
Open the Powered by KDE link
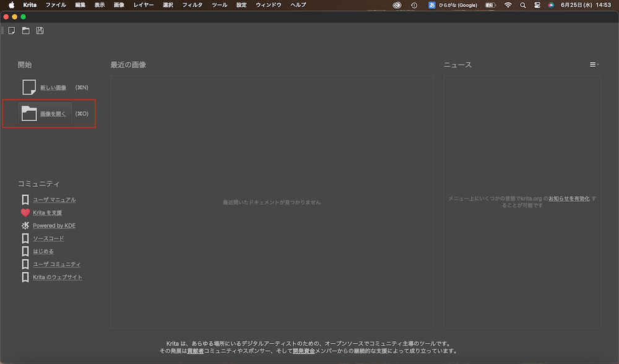54,225
